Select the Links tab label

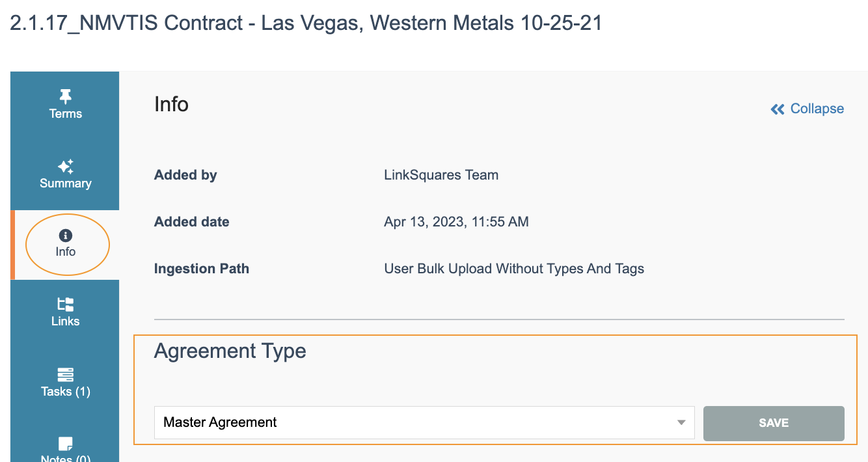pos(65,321)
